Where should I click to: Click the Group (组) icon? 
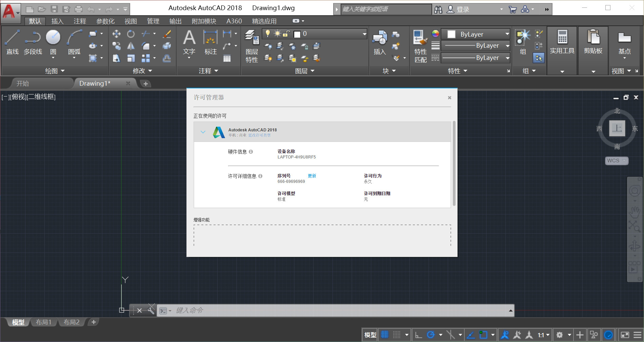[523, 42]
